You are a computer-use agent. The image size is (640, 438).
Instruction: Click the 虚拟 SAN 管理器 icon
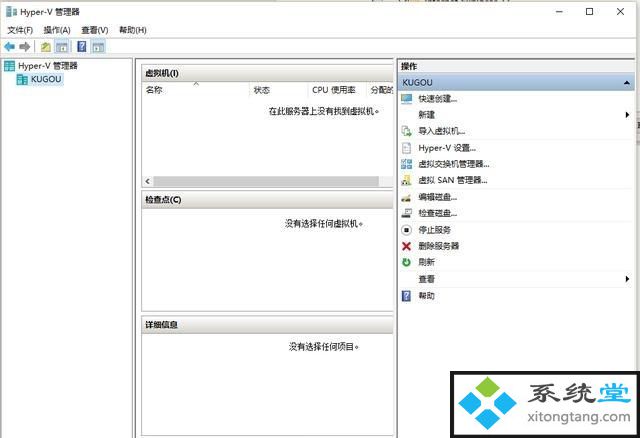407,180
